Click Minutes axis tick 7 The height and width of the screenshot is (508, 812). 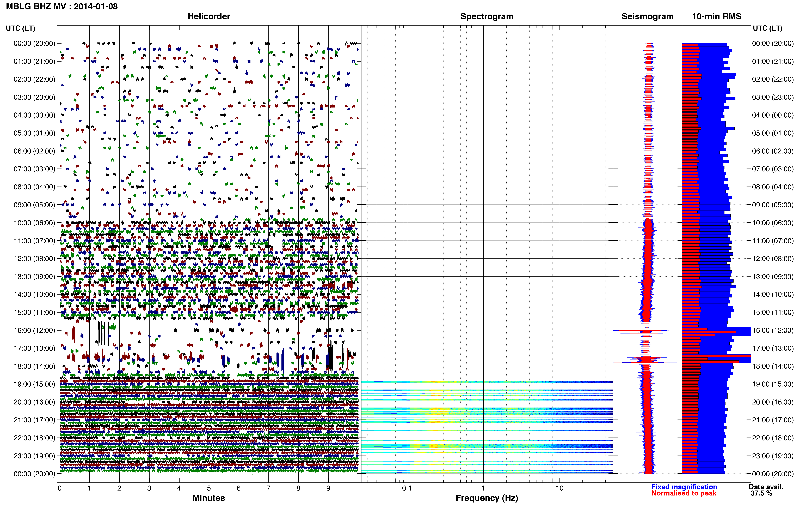click(x=269, y=488)
